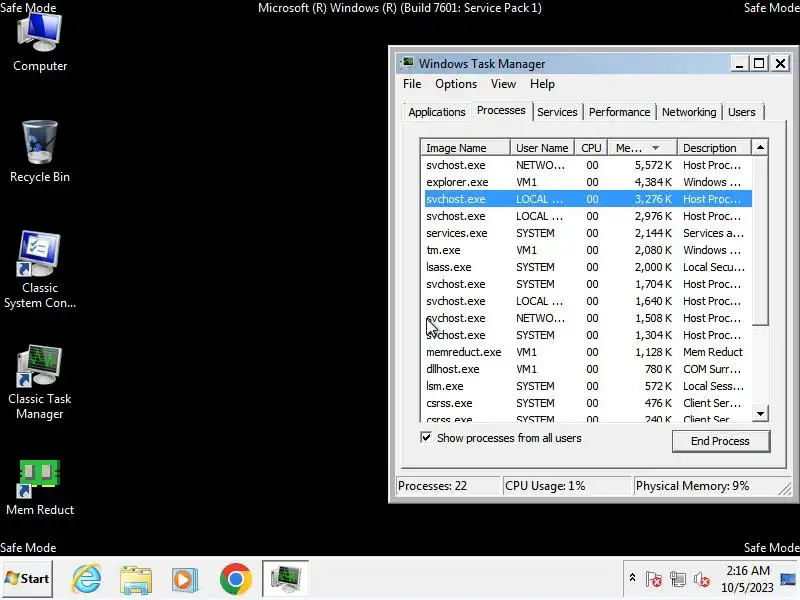Select svchost.exe row using 1,304 K
This screenshot has width=800, height=600.
click(588, 335)
